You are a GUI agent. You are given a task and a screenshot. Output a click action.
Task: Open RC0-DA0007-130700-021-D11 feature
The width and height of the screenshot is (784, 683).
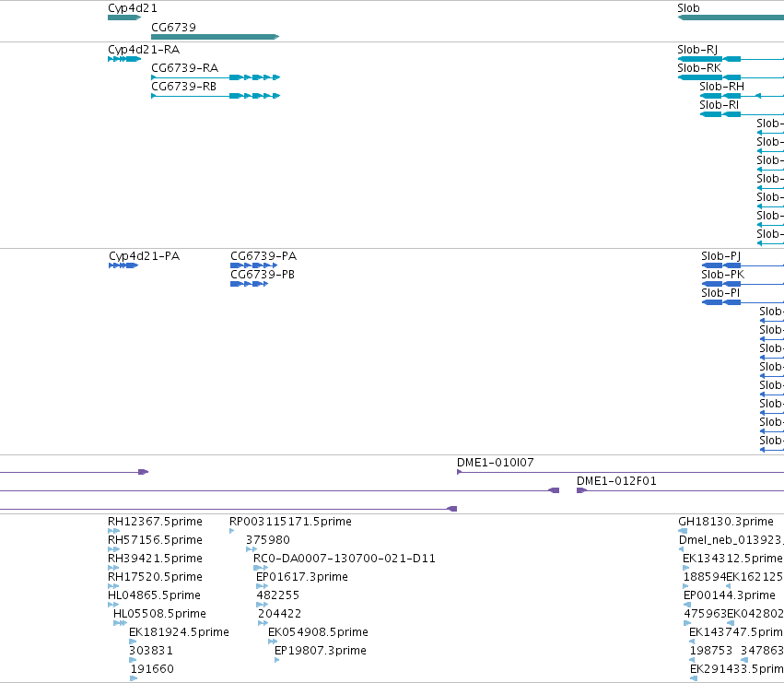click(x=261, y=568)
